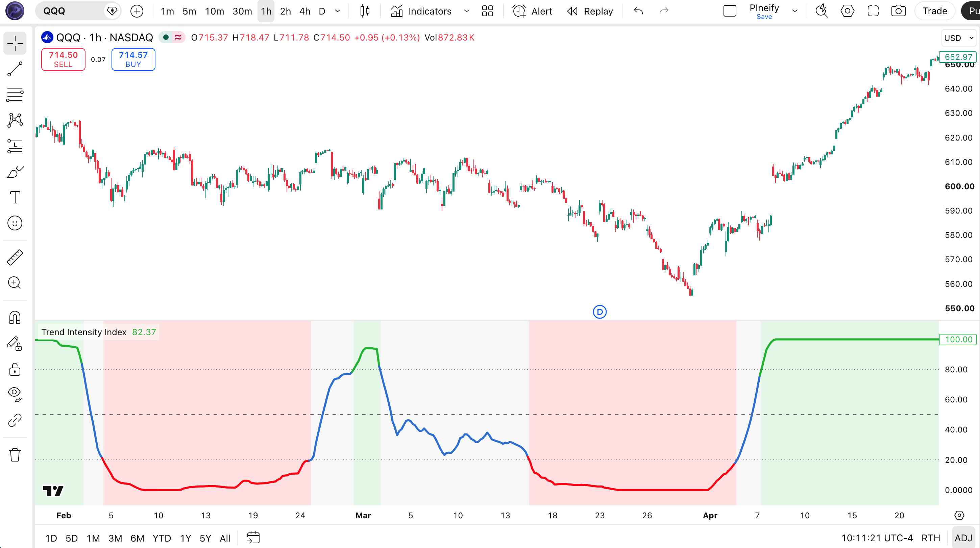This screenshot has width=980, height=548.
Task: Take a chart snapshot with camera icon
Action: [x=899, y=11]
